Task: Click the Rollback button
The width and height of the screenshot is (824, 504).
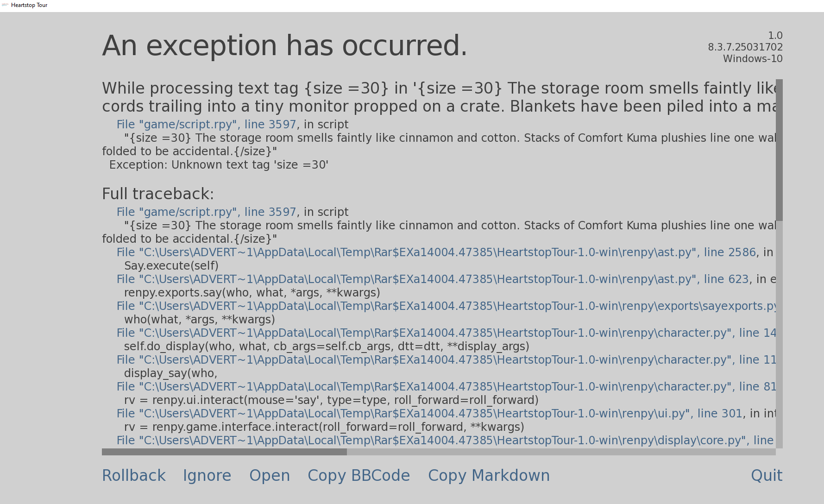Action: coord(134,475)
